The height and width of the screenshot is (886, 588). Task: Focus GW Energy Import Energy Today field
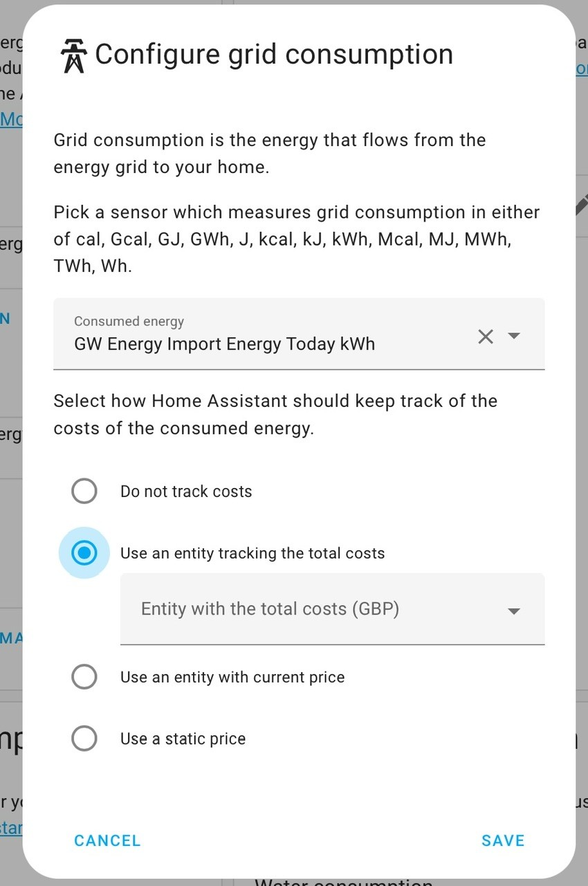point(299,334)
